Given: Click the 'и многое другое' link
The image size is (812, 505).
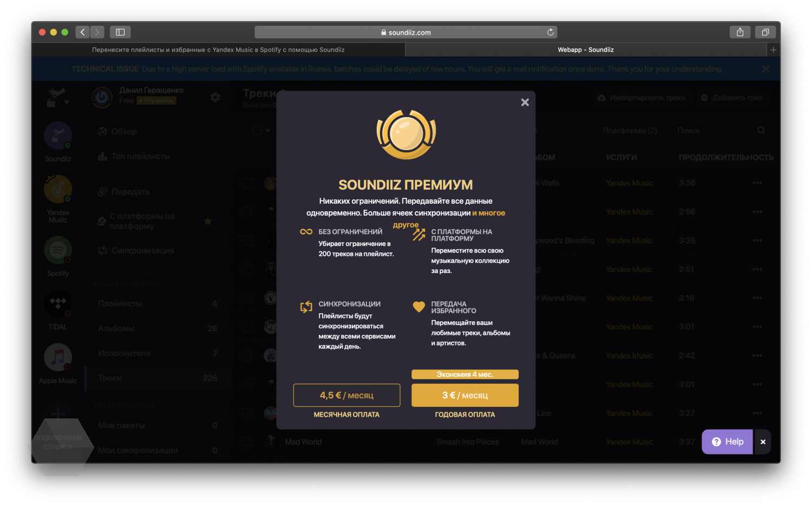Looking at the screenshot, I should pos(449,219).
